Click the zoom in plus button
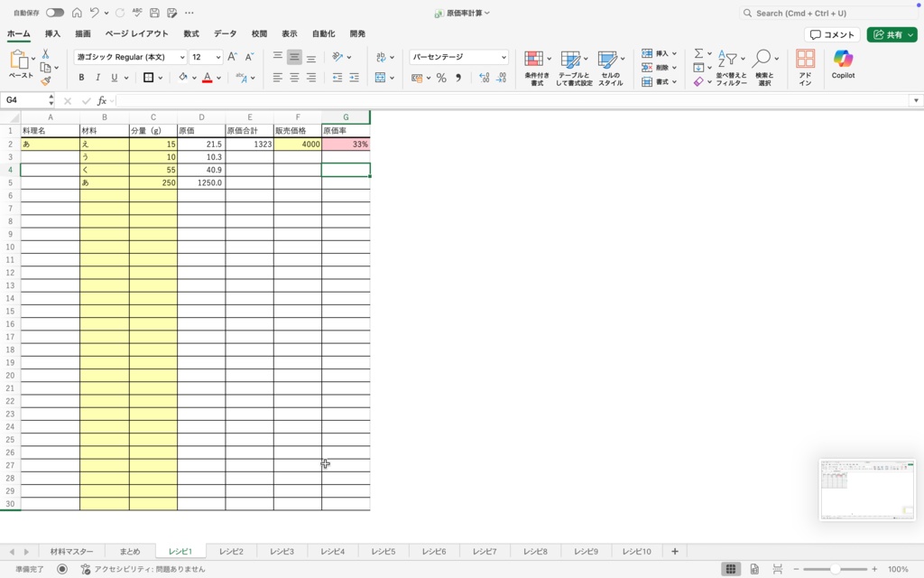The height and width of the screenshot is (578, 924). [x=874, y=569]
